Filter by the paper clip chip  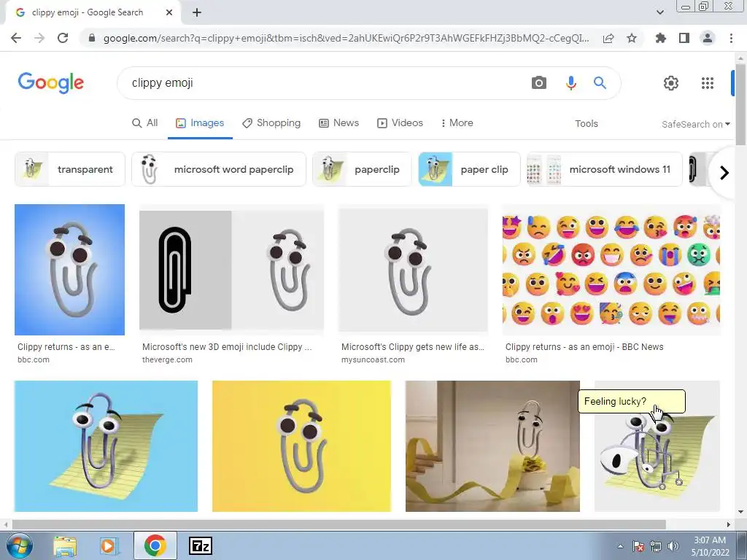[469, 169]
